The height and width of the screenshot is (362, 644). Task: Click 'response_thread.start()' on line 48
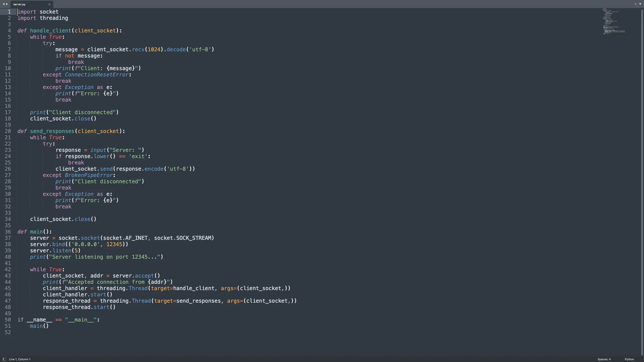coord(79,307)
